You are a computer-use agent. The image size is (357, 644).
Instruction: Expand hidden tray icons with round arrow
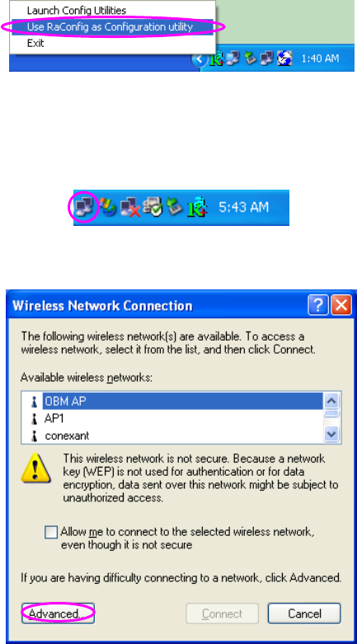pos(200,59)
